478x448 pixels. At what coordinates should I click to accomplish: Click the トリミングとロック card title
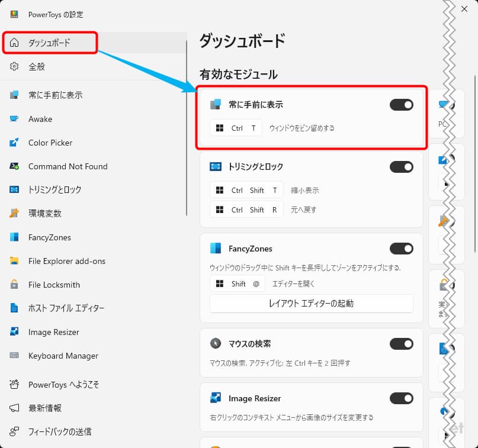[x=256, y=166]
